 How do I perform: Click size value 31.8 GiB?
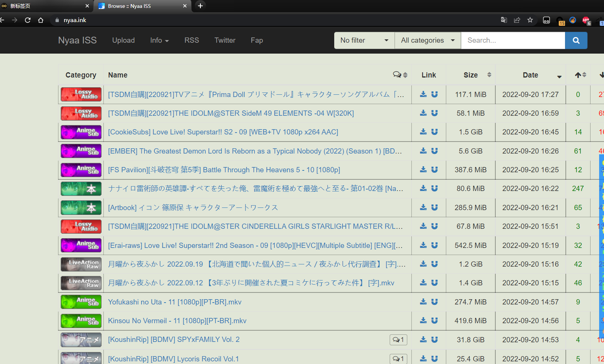[x=471, y=340]
